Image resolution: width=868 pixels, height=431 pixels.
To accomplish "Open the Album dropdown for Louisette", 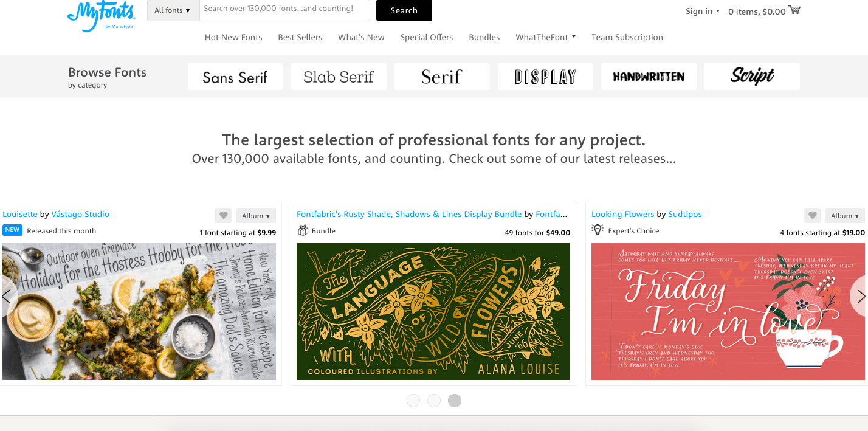I will (x=256, y=216).
